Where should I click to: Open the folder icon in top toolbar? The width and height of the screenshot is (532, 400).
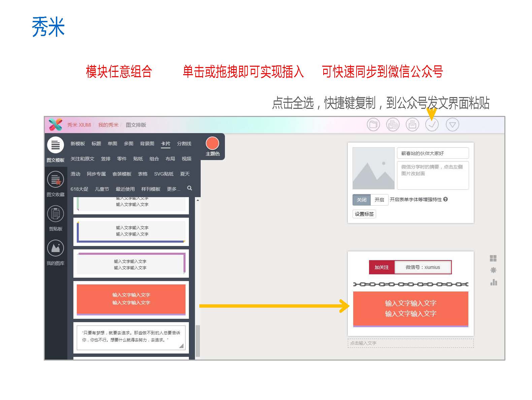click(373, 125)
